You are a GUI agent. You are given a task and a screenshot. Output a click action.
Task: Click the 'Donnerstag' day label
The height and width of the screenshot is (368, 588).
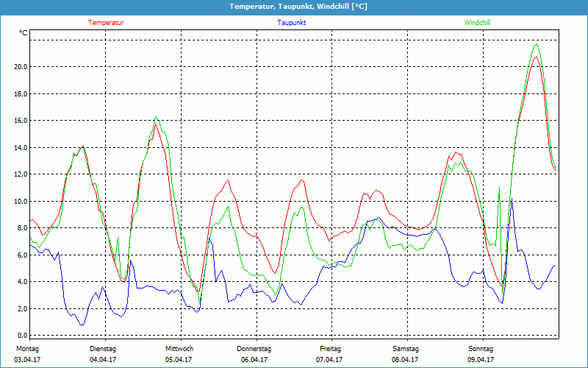point(254,349)
